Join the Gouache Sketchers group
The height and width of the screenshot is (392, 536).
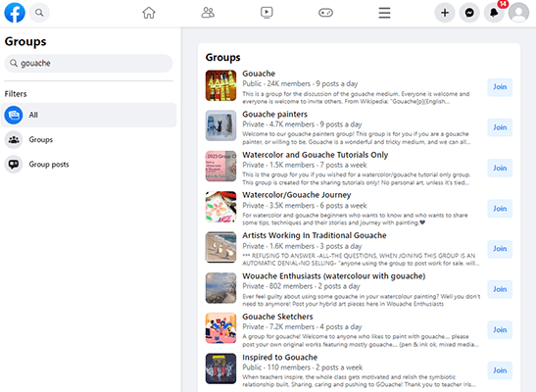[500, 330]
